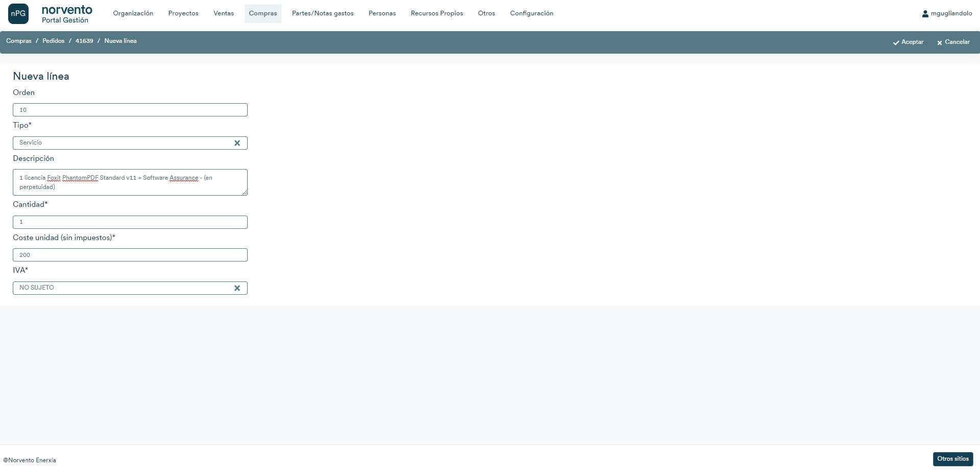Open the Ventas menu
The width and height of the screenshot is (980, 473).
tap(224, 13)
